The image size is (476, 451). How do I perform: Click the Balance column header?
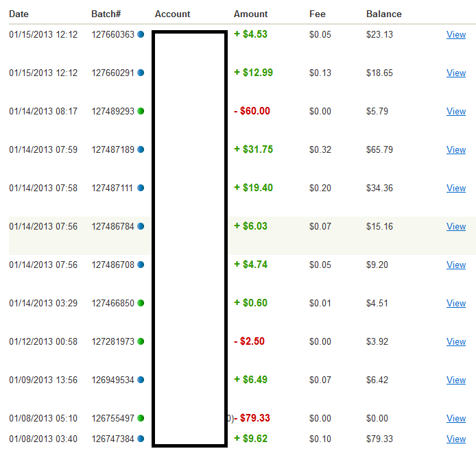[x=383, y=14]
